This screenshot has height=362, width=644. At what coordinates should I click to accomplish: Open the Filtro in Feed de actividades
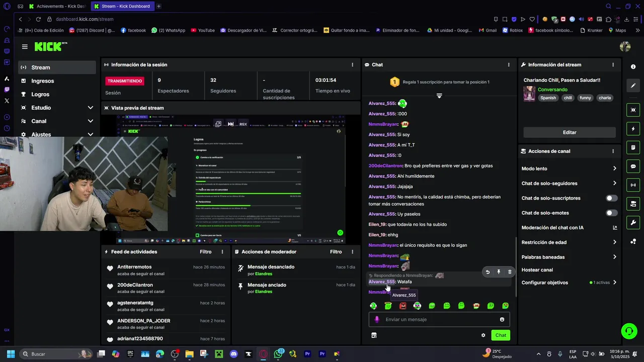(205, 252)
